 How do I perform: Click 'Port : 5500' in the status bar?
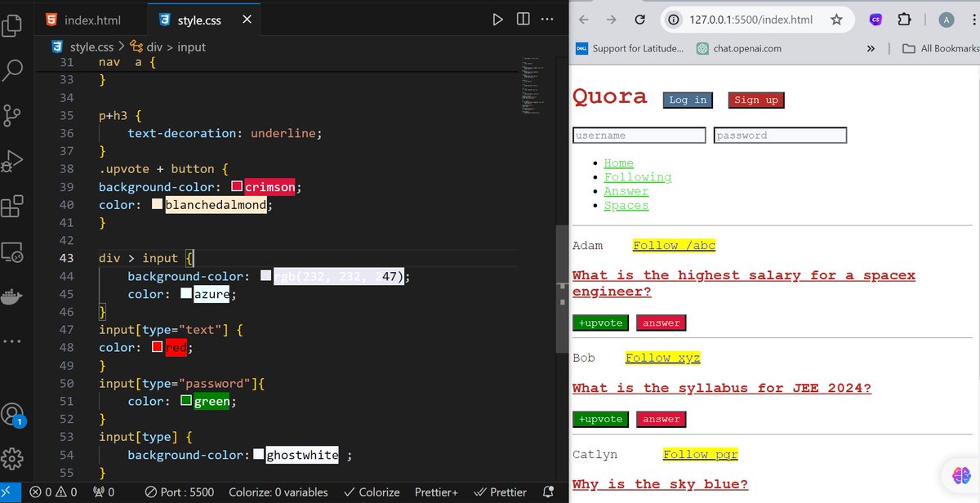pos(180,492)
